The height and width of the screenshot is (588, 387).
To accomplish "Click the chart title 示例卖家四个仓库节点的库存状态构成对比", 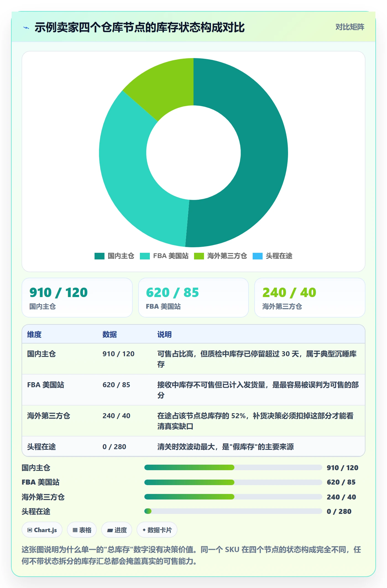I will (x=140, y=27).
